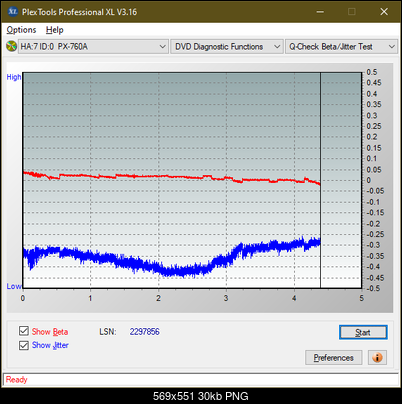The image size is (402, 404).
Task: Click the blue Jitter curve on the graph
Action: 173,270
